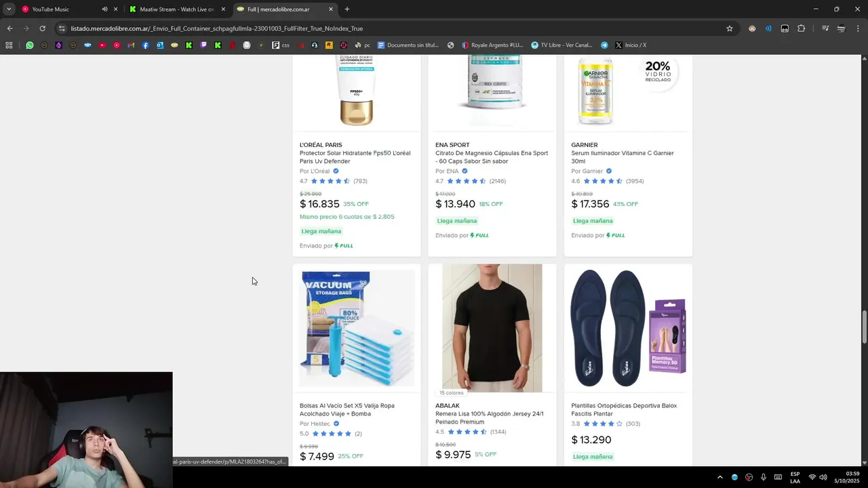Click the Facebook bookmark icon
Image resolution: width=868 pixels, height=488 pixels.
(x=145, y=45)
